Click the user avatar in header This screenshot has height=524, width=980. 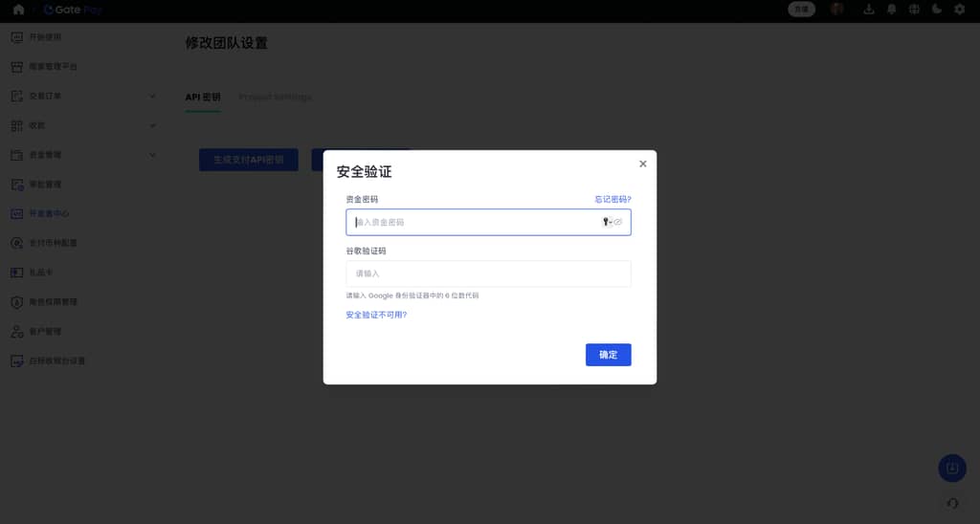point(837,10)
